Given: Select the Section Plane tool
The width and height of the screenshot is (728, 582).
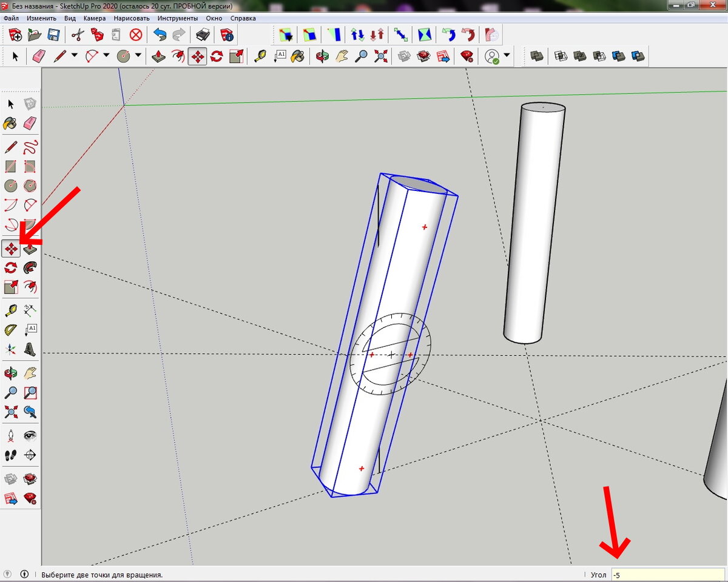Looking at the screenshot, I should (x=30, y=455).
